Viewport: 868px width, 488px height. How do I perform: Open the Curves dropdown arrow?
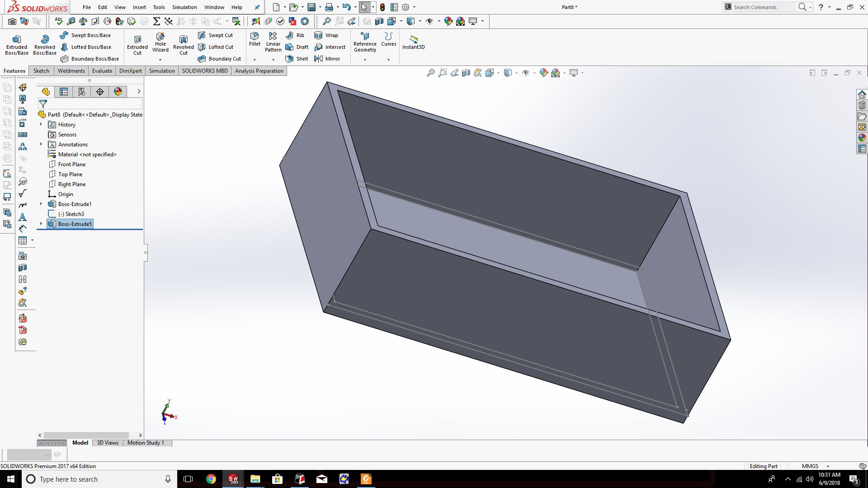click(x=388, y=60)
